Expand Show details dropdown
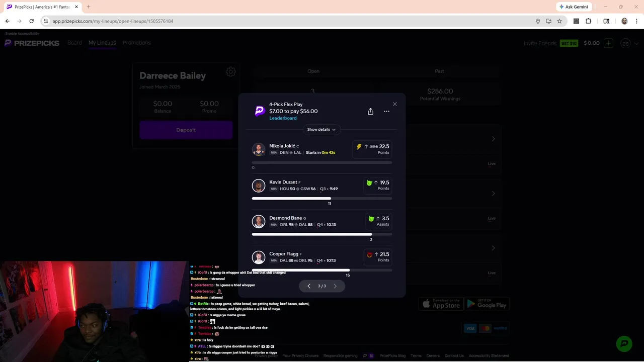Image resolution: width=644 pixels, height=362 pixels. [321, 129]
